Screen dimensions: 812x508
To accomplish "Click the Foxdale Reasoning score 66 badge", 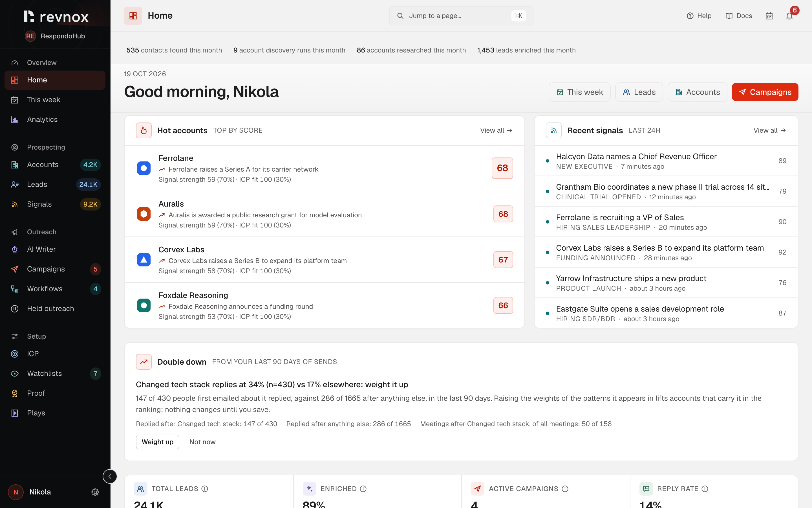I will click(503, 305).
